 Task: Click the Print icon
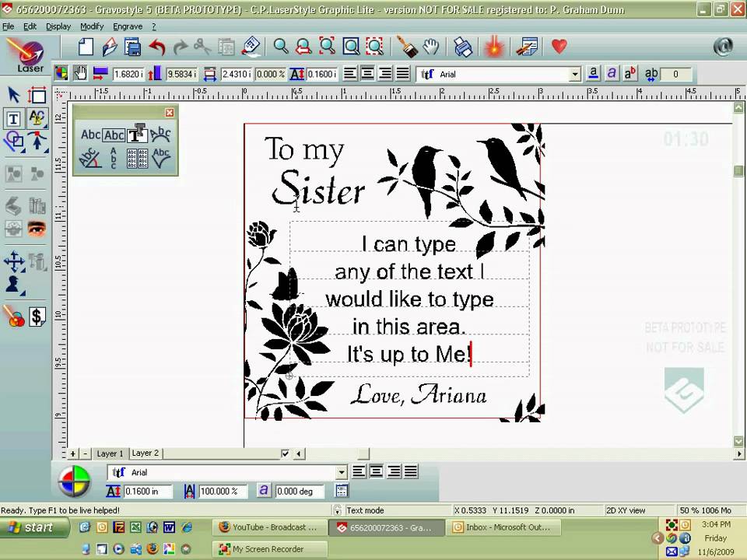[462, 47]
